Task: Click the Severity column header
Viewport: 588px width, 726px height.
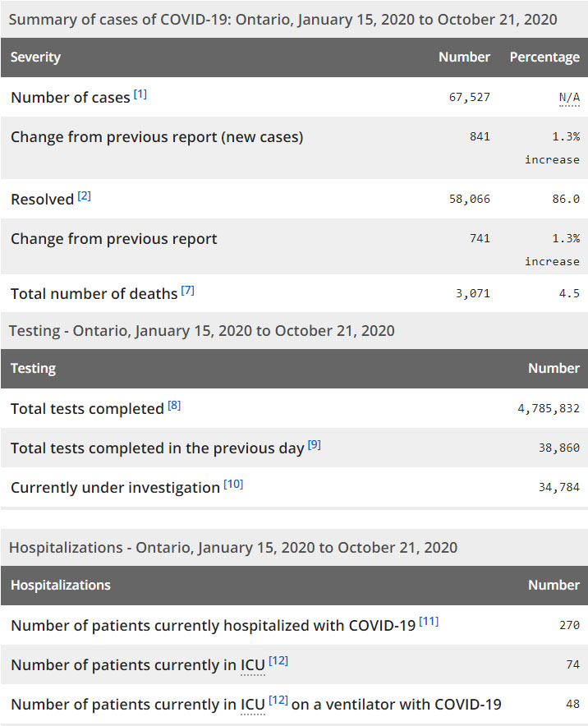Action: coord(35,57)
